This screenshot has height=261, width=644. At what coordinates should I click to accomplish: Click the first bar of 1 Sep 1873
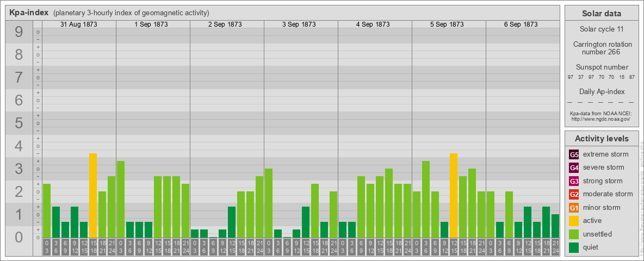point(121,200)
